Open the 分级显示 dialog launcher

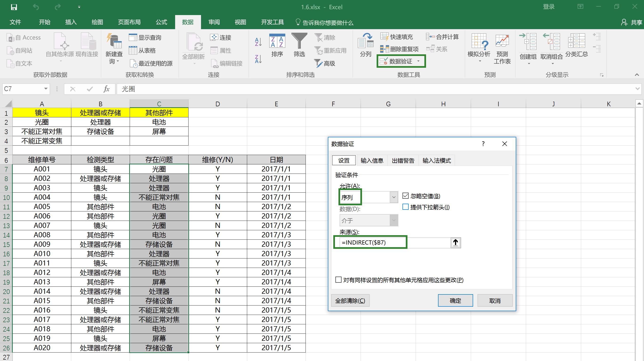click(x=602, y=75)
